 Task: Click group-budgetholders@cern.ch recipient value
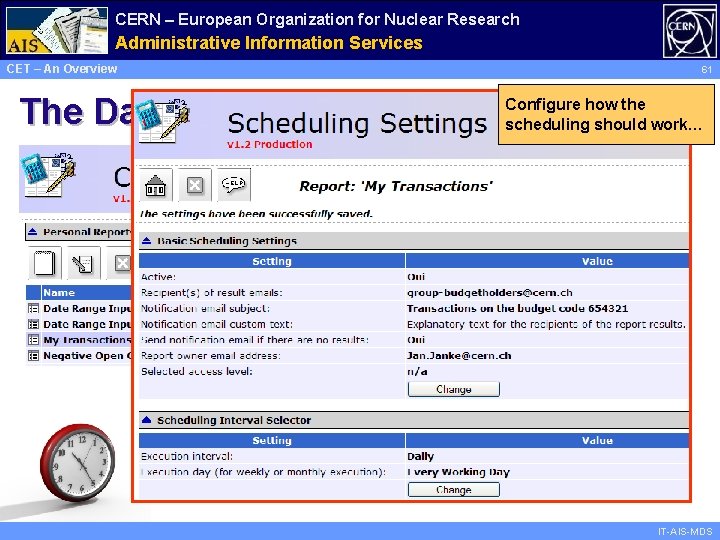click(x=490, y=292)
